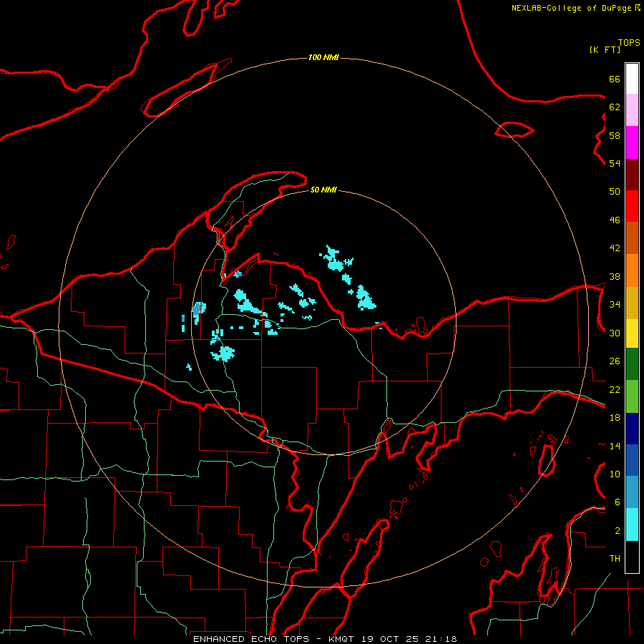This screenshot has width=644, height=644.
Task: Select the magenta legend color block
Action: [x=632, y=142]
